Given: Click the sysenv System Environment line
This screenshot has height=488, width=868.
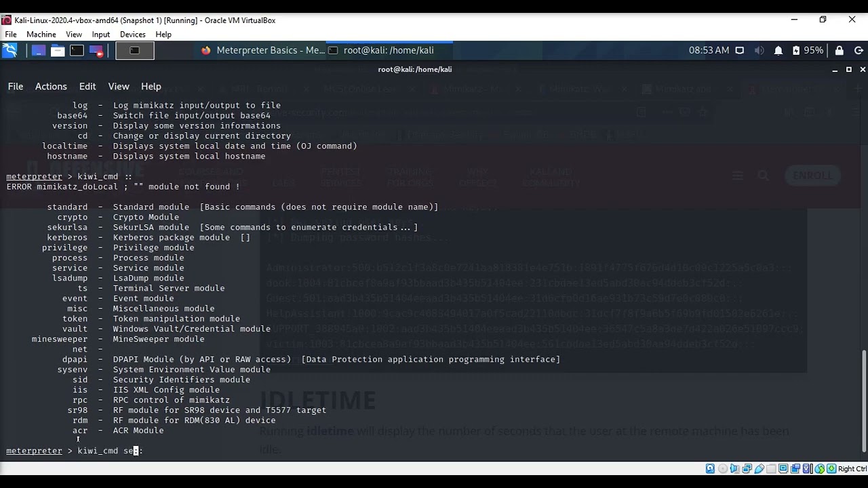Looking at the screenshot, I should [x=163, y=369].
